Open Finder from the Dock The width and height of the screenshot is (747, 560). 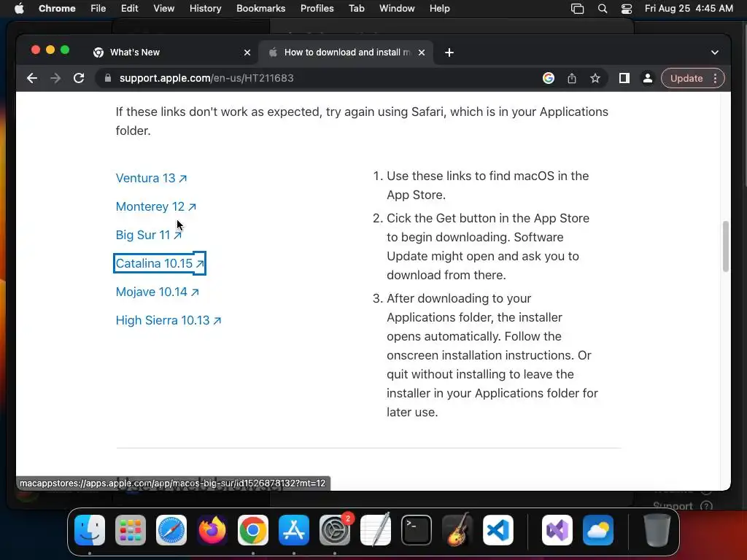coord(90,530)
